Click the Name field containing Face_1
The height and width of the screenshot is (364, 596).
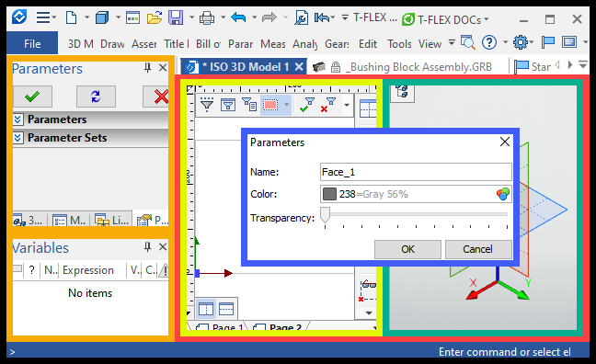coord(416,172)
